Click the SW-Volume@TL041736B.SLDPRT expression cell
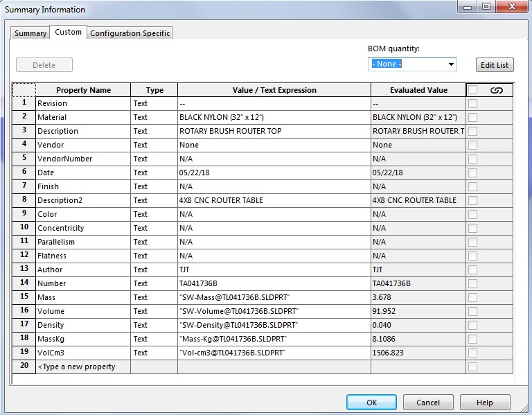Screen dimensions: 532x415 tap(274, 312)
